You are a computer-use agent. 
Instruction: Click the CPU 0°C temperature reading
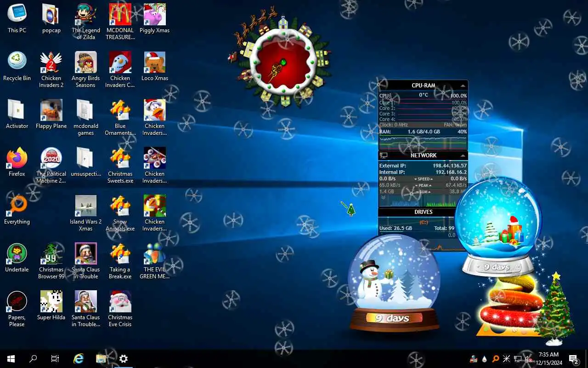[423, 95]
